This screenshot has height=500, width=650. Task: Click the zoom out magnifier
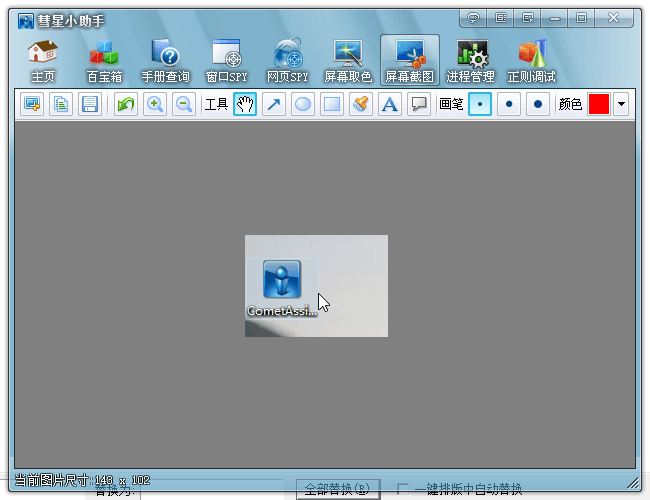tap(184, 104)
